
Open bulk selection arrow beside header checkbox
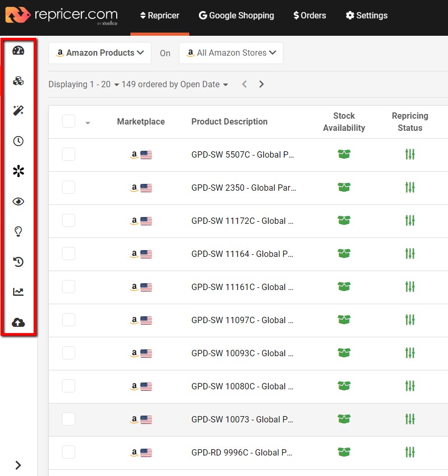(x=88, y=123)
